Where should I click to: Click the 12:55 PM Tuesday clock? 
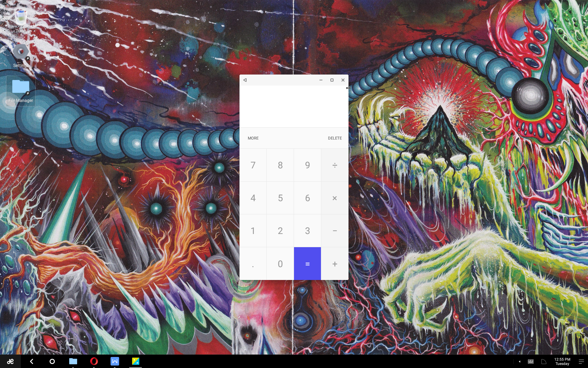(x=562, y=362)
